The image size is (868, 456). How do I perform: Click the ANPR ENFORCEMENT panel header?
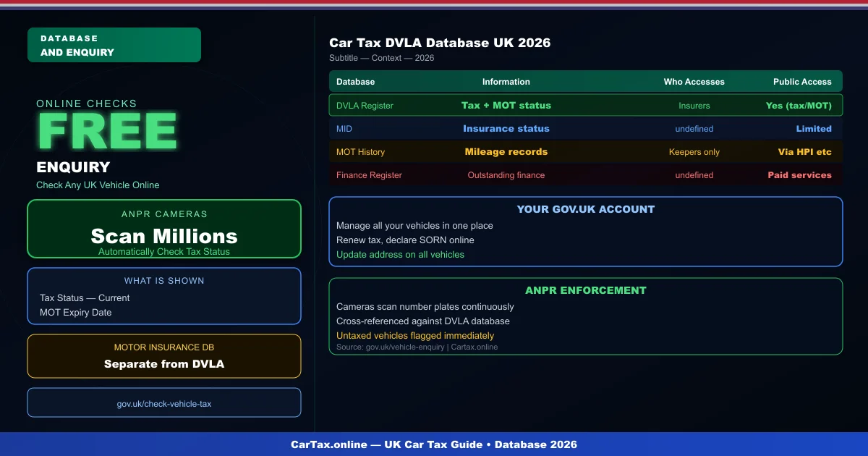pos(586,290)
